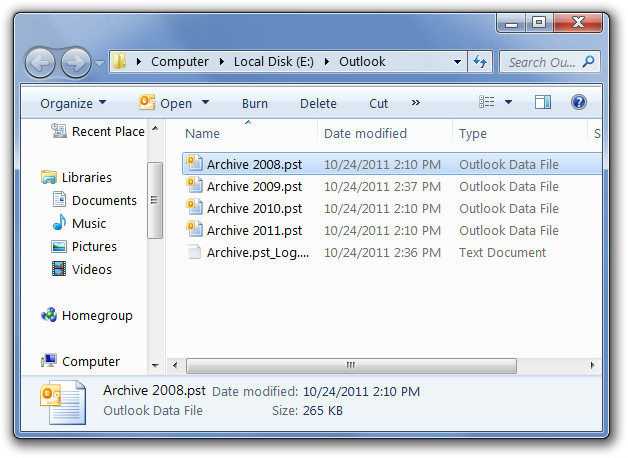
Task: Click the Videos filmstrip icon
Action: [x=59, y=269]
